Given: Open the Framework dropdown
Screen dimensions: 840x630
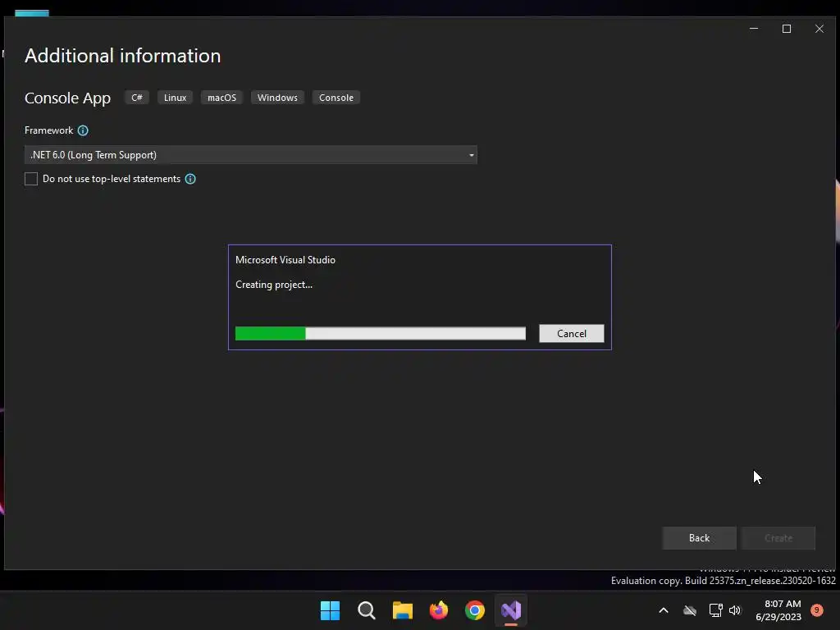Looking at the screenshot, I should pyautogui.click(x=251, y=155).
